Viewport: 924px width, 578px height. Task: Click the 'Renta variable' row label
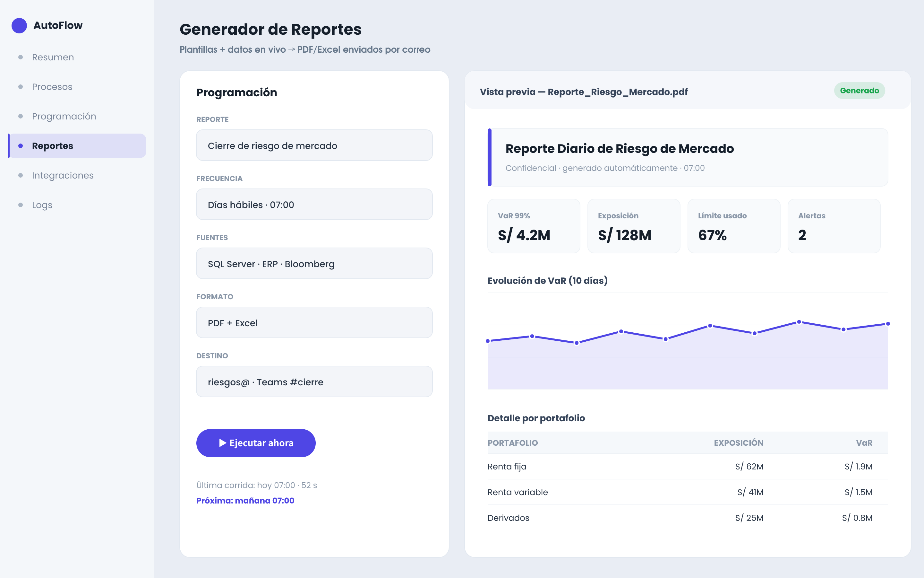[518, 492]
